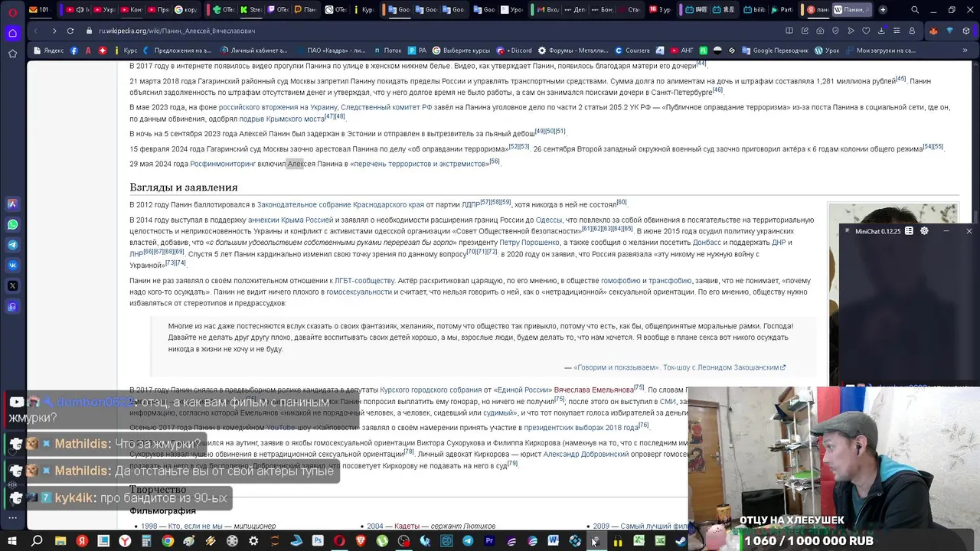The image size is (980, 551).
Task: Open the Coursera bookmark
Action: pos(632,51)
